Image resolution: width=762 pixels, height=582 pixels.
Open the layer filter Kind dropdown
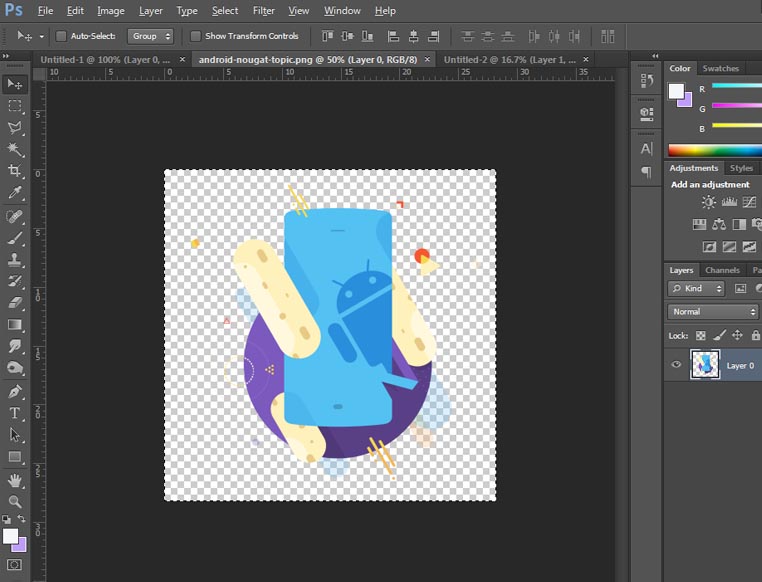click(x=696, y=289)
